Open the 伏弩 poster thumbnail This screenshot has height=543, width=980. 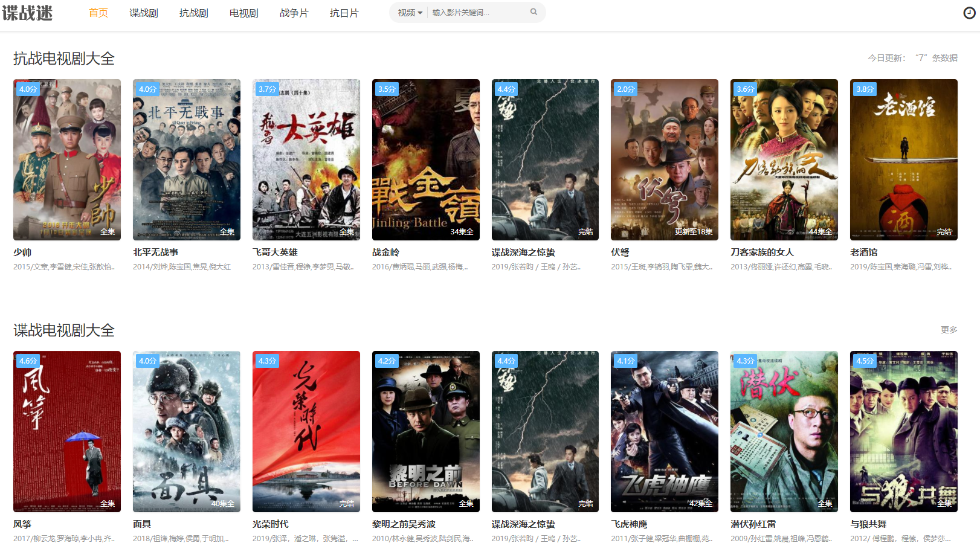coord(665,159)
